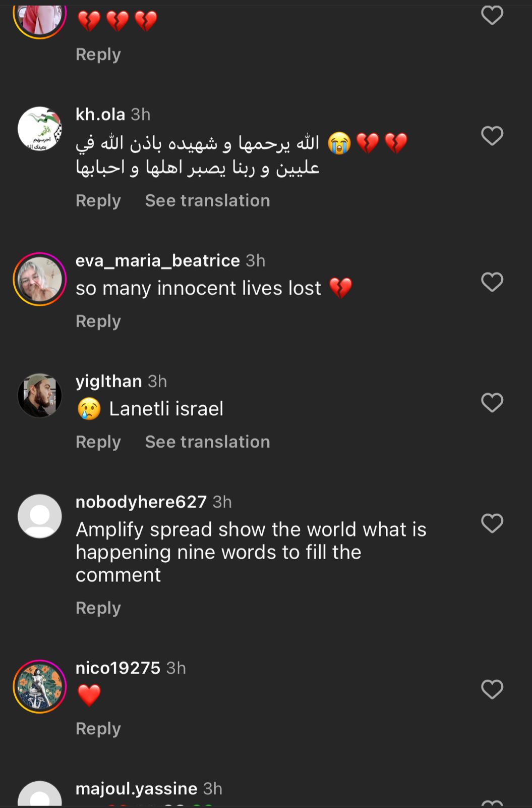
Task: Like nico19275's red heart comment
Action: pos(492,689)
